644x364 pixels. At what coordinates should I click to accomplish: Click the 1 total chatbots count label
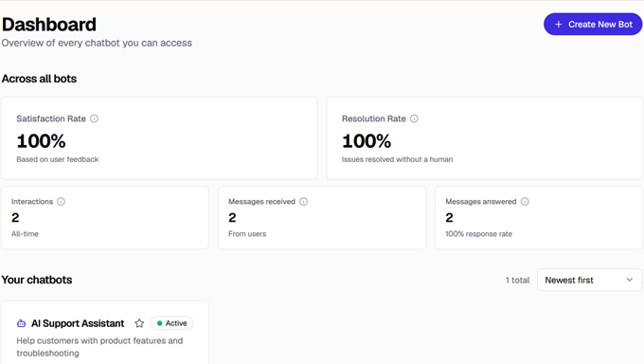[517, 280]
